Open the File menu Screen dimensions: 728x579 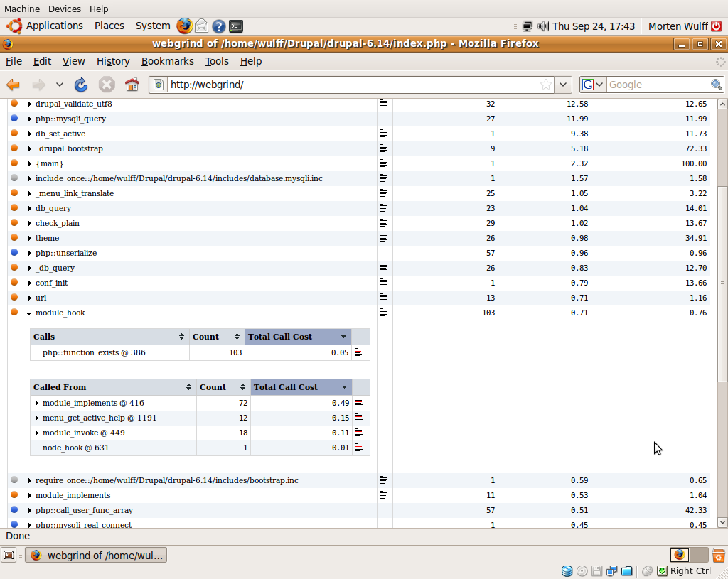pos(14,61)
